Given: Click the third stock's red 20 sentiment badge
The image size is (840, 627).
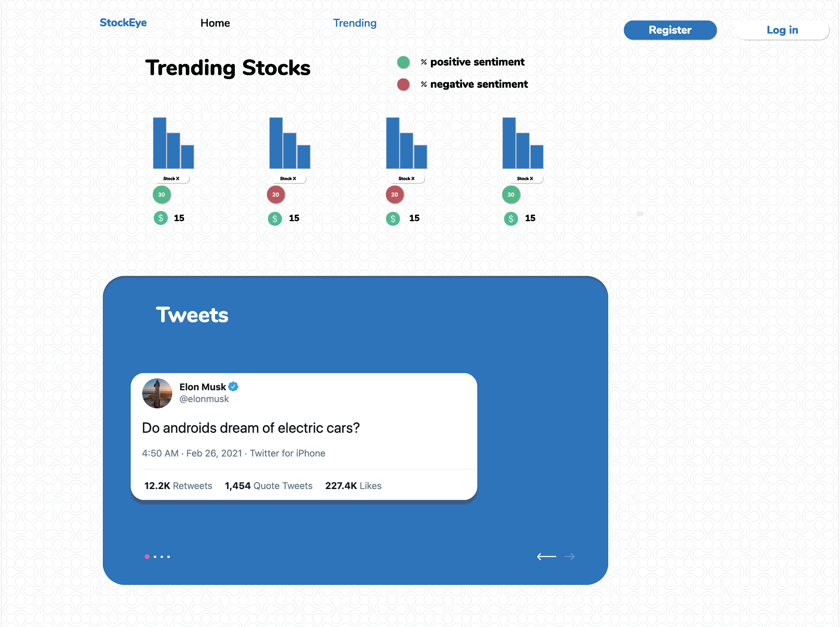Looking at the screenshot, I should (x=395, y=195).
